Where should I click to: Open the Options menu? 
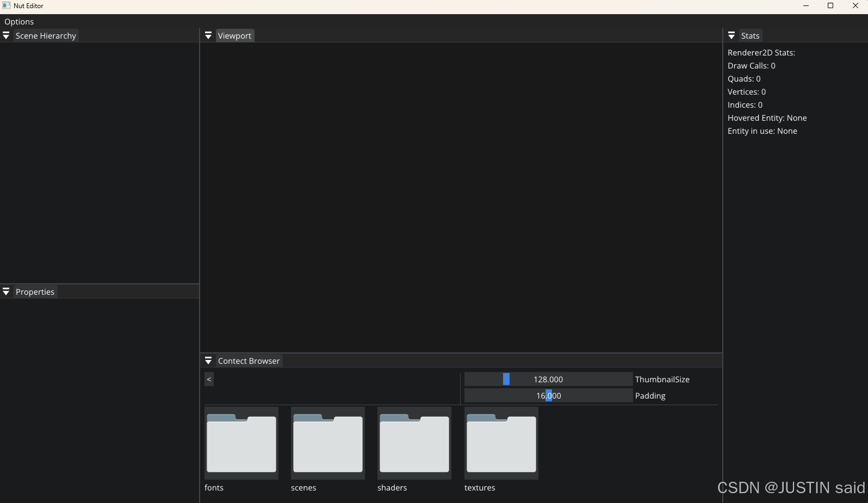(19, 22)
